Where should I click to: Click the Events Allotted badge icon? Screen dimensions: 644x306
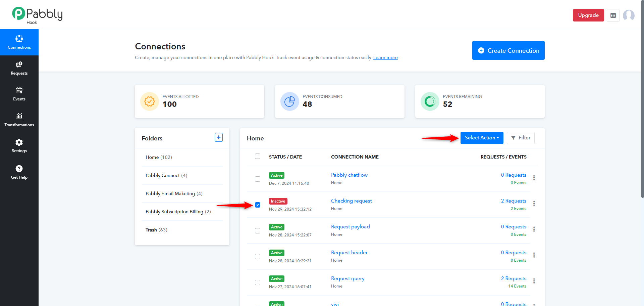(x=150, y=101)
